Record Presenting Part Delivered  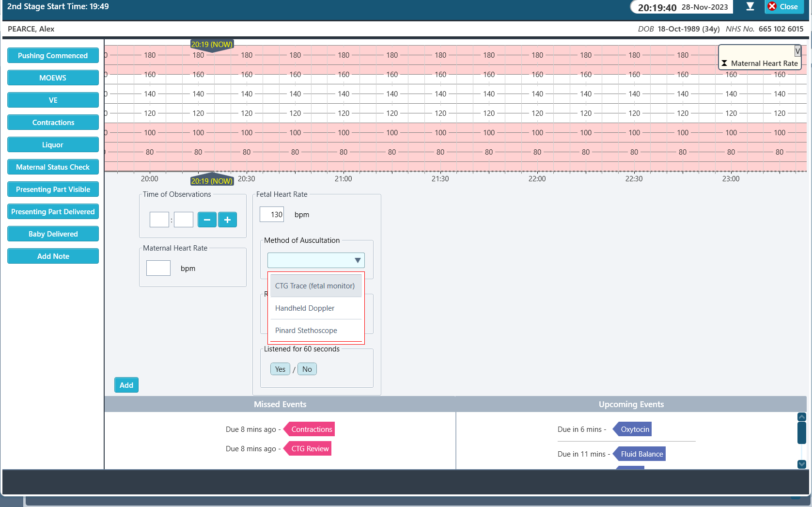click(53, 211)
